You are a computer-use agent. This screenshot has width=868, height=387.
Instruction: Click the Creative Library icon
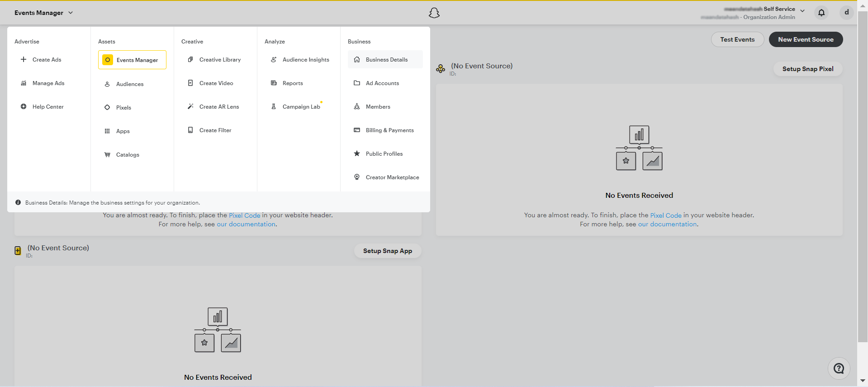point(190,59)
